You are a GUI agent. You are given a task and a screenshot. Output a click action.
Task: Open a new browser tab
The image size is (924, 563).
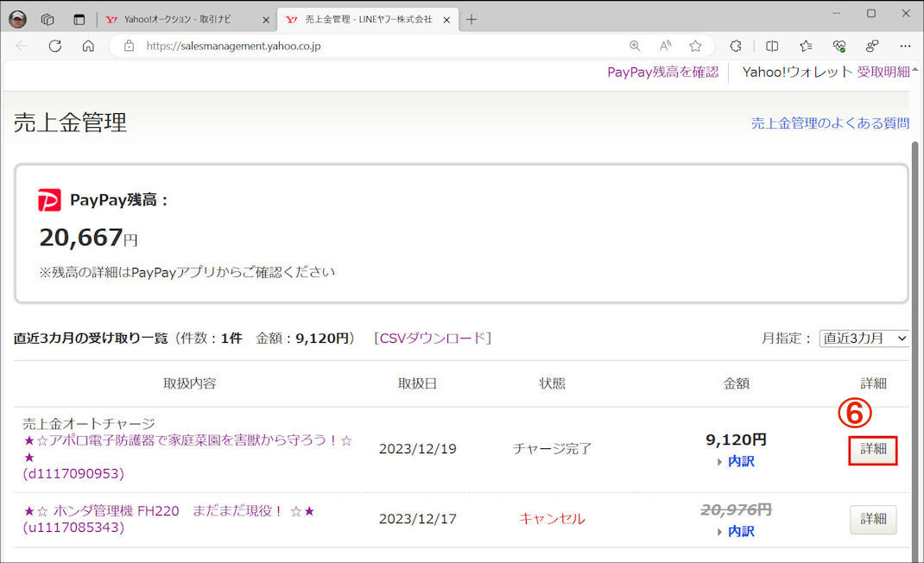click(471, 19)
